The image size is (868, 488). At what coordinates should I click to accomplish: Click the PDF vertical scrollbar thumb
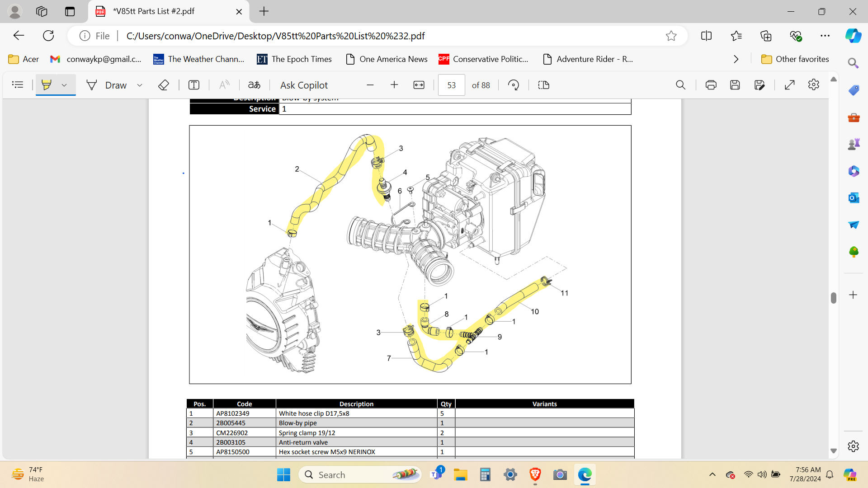[x=834, y=298]
